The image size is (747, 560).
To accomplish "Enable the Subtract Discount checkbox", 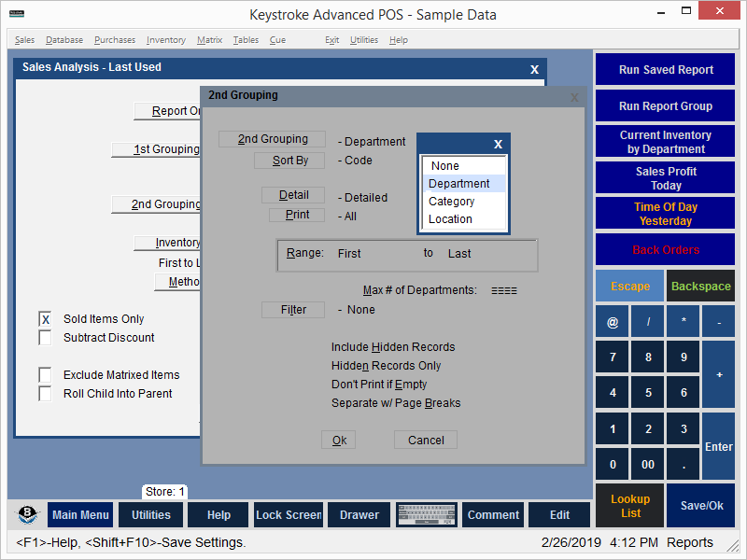I will pyautogui.click(x=45, y=338).
